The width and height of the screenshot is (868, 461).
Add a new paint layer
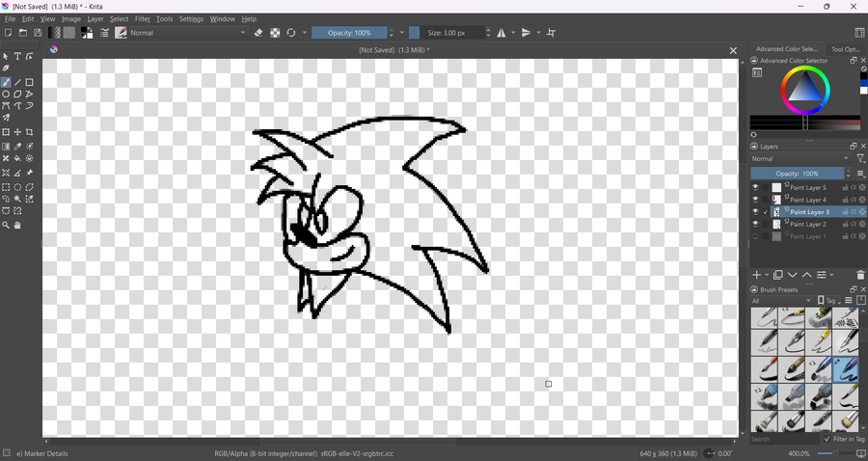click(757, 275)
